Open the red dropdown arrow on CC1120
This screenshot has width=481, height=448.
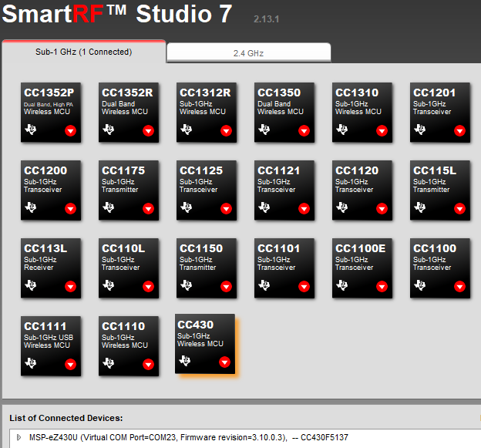point(382,209)
